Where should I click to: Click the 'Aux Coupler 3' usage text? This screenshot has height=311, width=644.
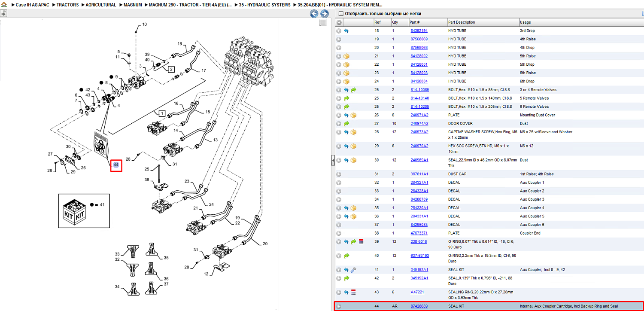coord(532,199)
